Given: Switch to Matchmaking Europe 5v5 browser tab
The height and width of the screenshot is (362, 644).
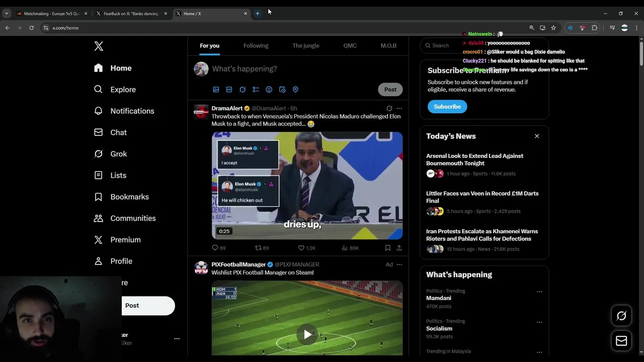Looking at the screenshot, I should [x=52, y=14].
